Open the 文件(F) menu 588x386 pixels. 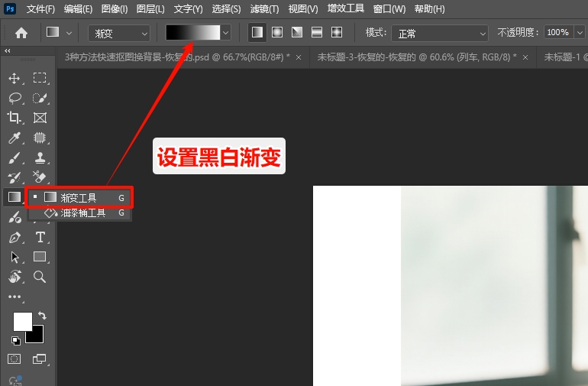click(x=41, y=8)
